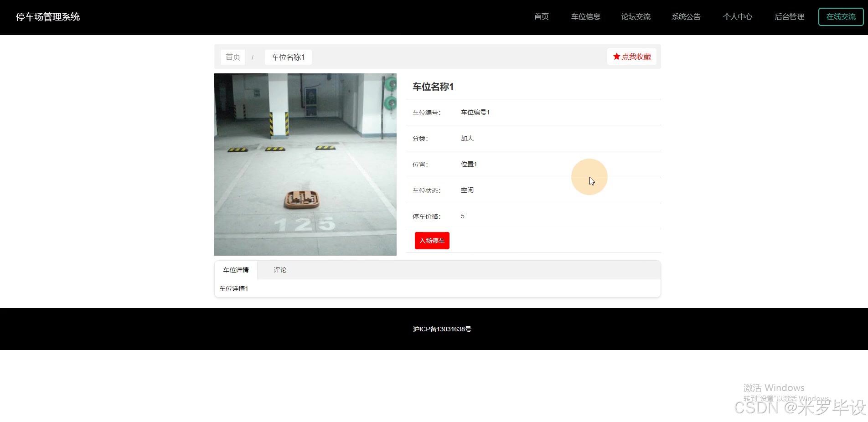Click the 停车价格: field label
Viewport: 868px width, 422px height.
[427, 216]
